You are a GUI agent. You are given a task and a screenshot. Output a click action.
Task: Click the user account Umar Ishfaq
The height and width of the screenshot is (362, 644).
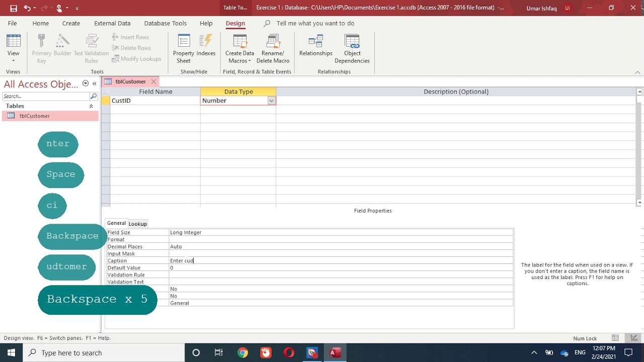541,8
